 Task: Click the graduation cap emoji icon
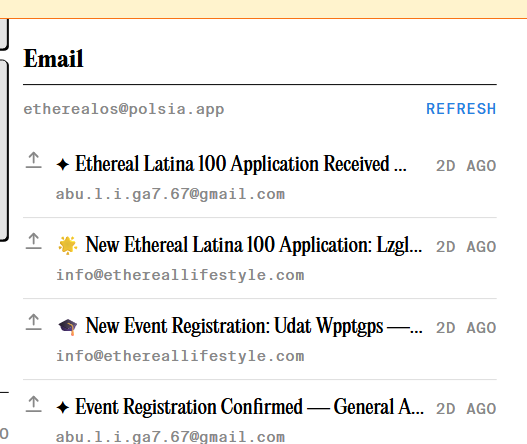(68, 326)
